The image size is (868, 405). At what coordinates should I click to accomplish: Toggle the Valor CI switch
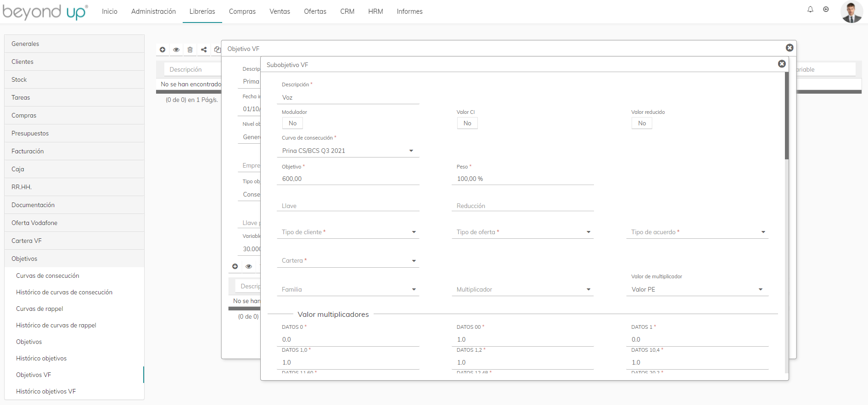(x=467, y=123)
